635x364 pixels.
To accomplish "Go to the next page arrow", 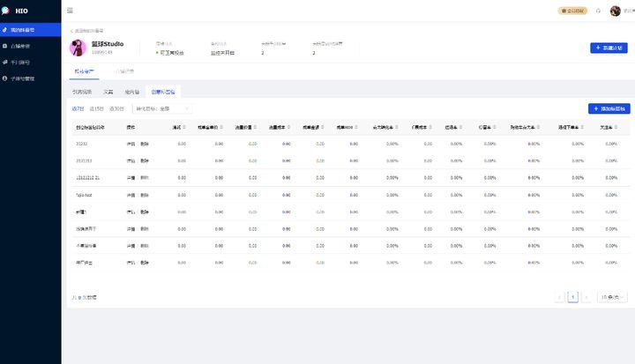I will pos(586,297).
